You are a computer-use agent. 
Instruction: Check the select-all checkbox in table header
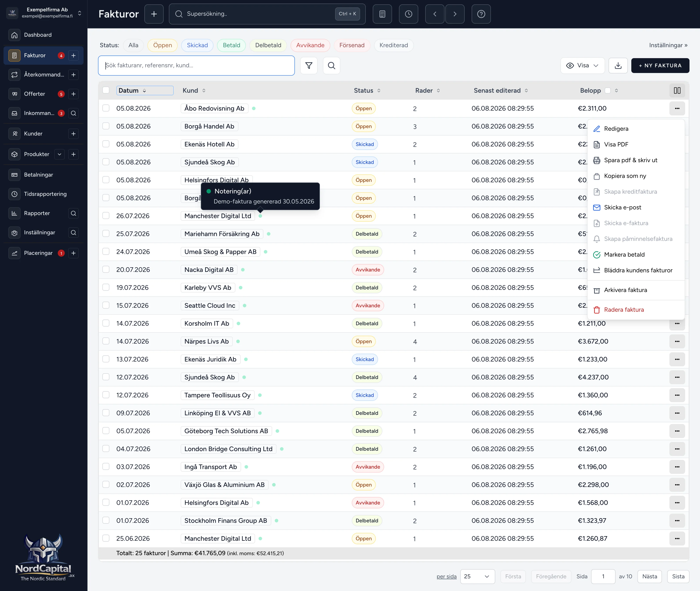106,90
